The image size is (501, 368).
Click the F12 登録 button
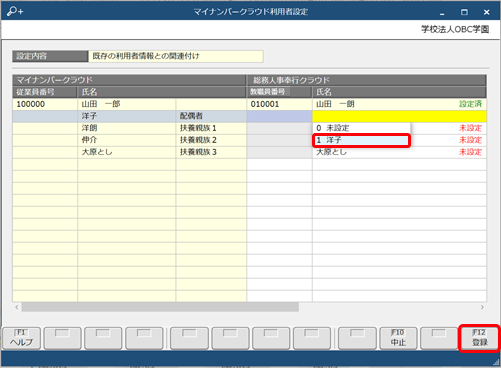480,338
